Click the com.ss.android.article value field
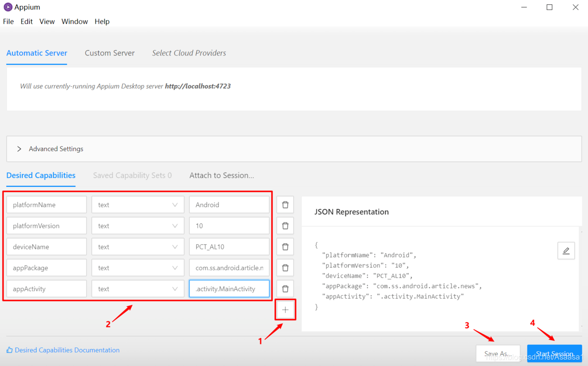 (229, 268)
